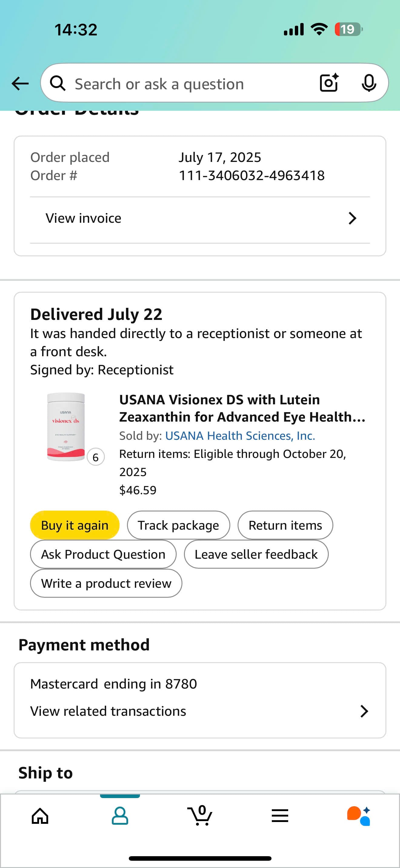400x868 pixels.
Task: Open USANA Health Sciences seller link
Action: click(x=240, y=436)
